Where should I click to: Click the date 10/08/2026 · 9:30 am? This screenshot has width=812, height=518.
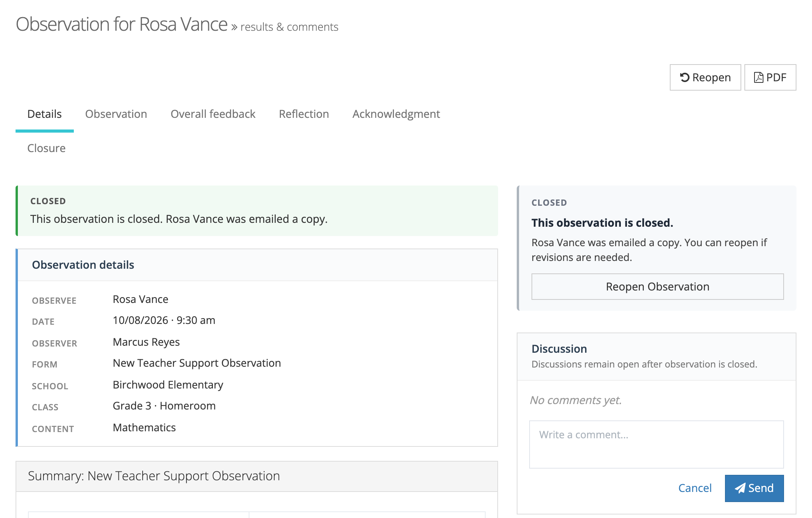pyautogui.click(x=164, y=320)
